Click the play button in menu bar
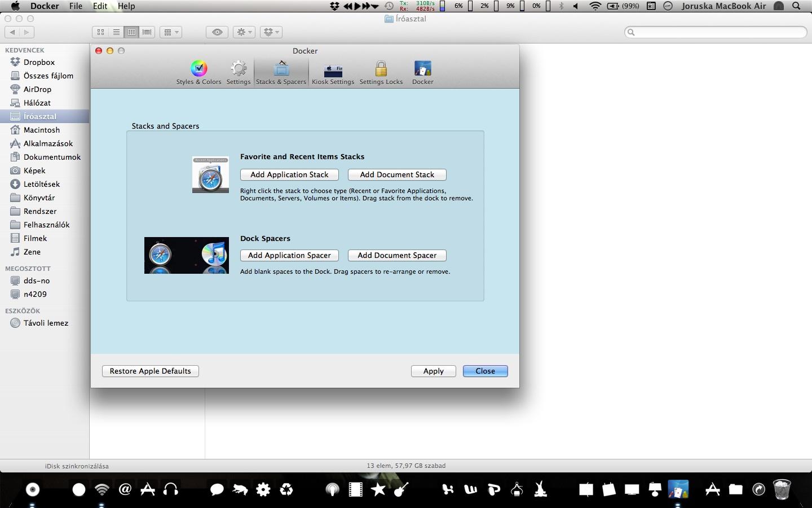This screenshot has width=812, height=508. pos(358,6)
